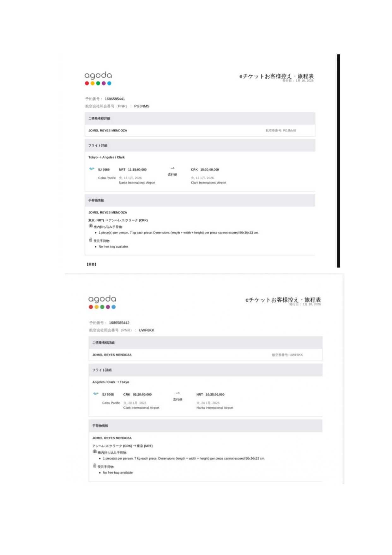Click the 【重要】 label
The height and width of the screenshot is (555, 392).
(92, 264)
